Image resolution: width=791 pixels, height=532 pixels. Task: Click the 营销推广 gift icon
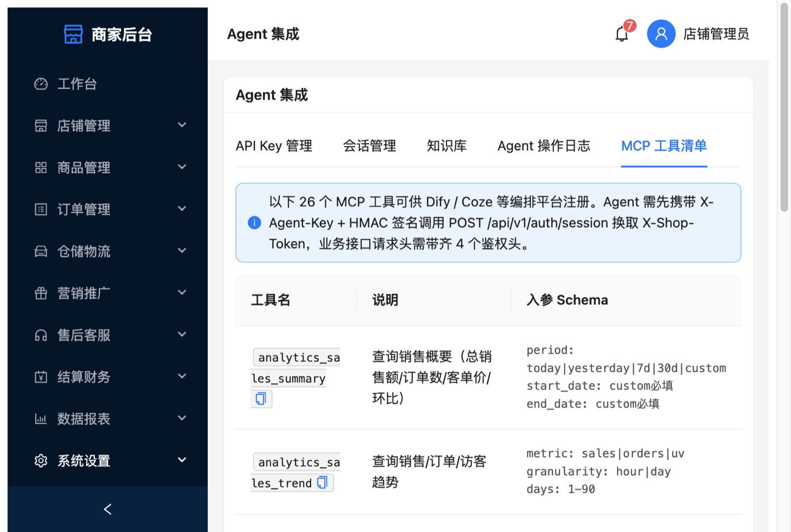point(41,293)
